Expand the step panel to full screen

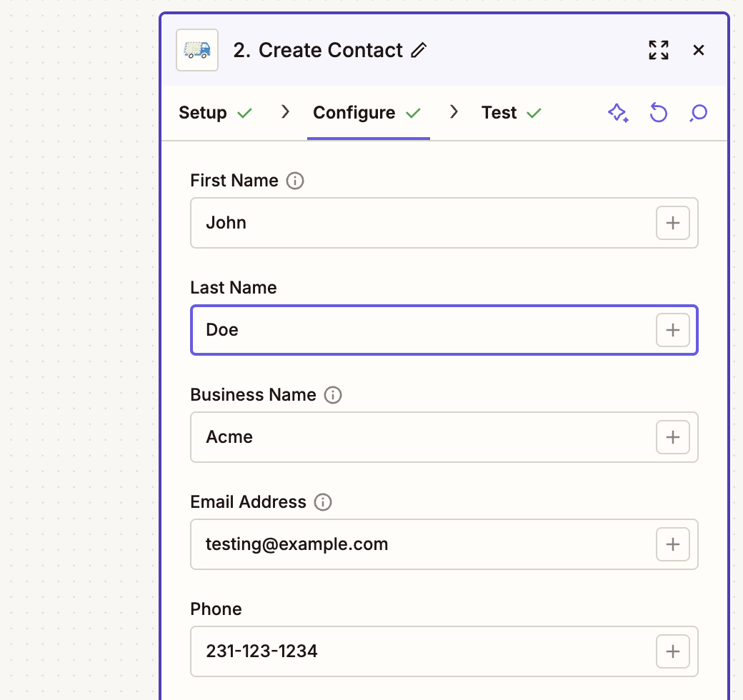(x=658, y=50)
